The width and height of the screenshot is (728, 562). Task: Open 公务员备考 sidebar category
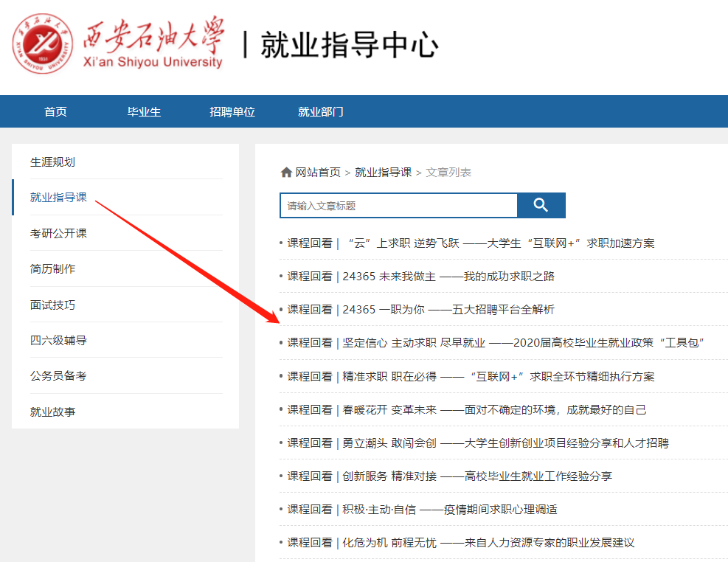point(58,375)
